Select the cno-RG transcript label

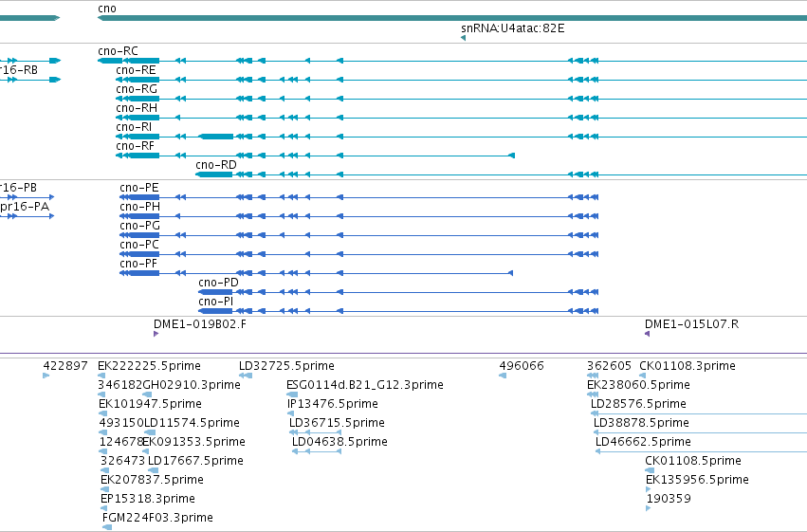point(137,89)
